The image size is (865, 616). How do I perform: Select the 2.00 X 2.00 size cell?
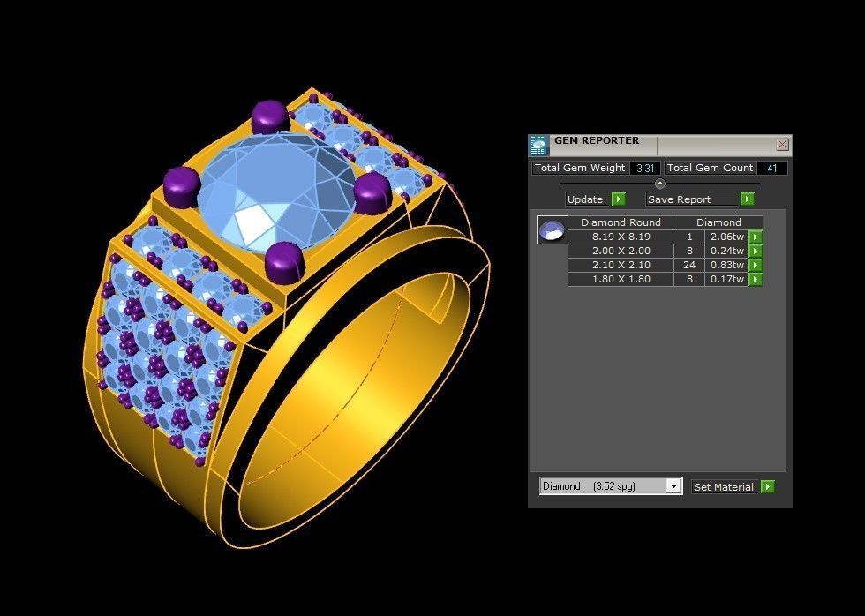click(x=621, y=251)
